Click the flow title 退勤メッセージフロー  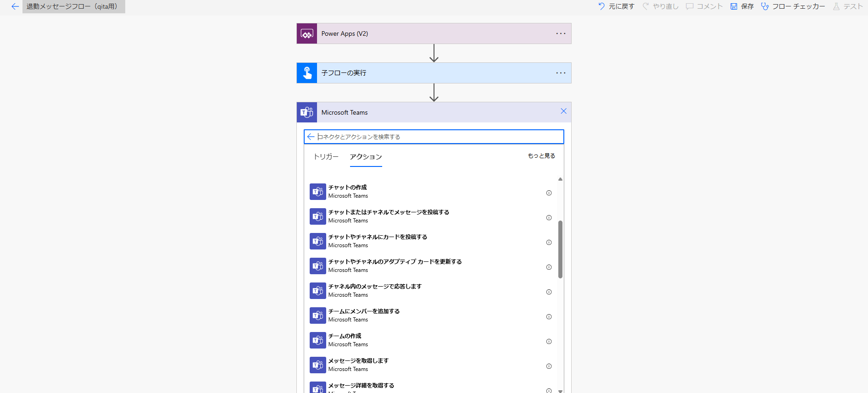pyautogui.click(x=73, y=6)
